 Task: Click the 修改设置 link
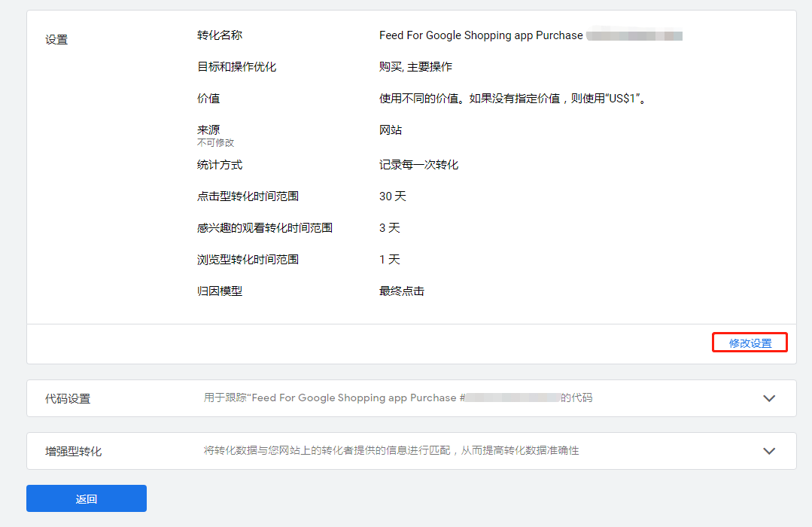[x=750, y=342]
